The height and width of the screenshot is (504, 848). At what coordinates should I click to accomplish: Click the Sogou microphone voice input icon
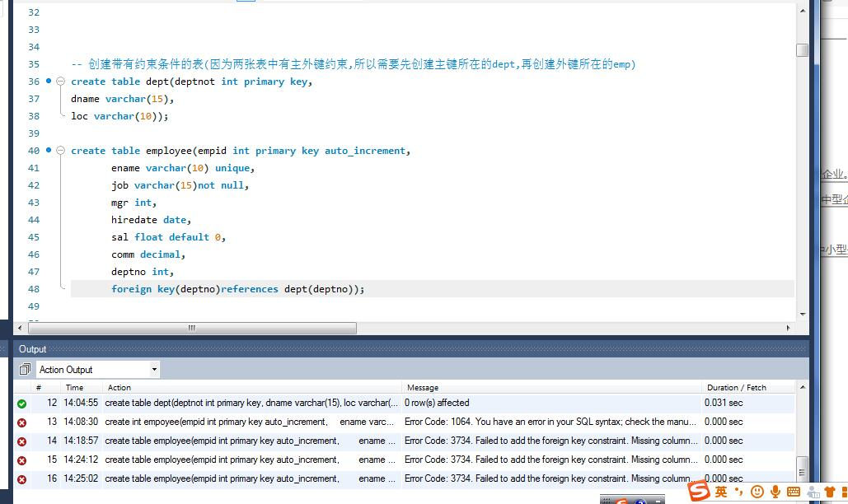tap(775, 492)
